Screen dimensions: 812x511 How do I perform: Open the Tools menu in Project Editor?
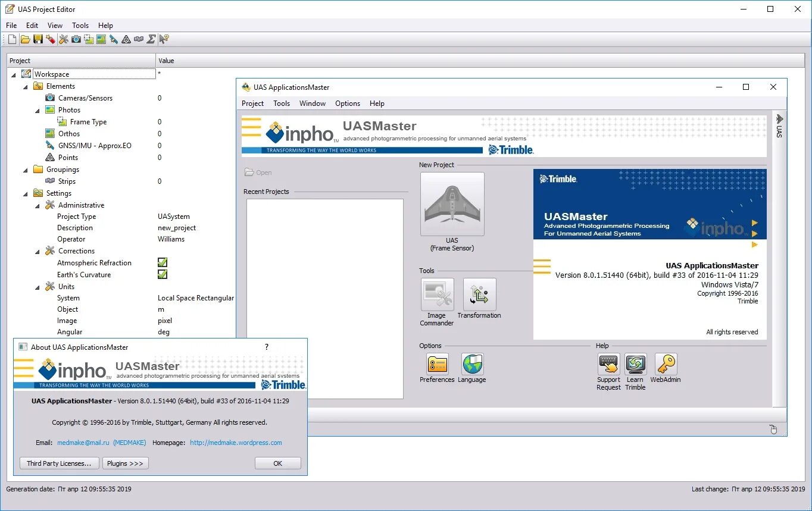pyautogui.click(x=80, y=26)
